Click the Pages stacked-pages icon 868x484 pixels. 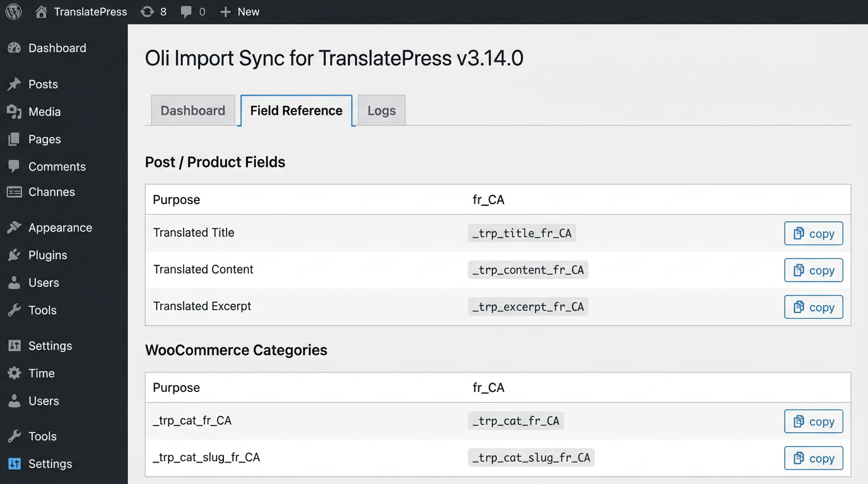click(14, 139)
